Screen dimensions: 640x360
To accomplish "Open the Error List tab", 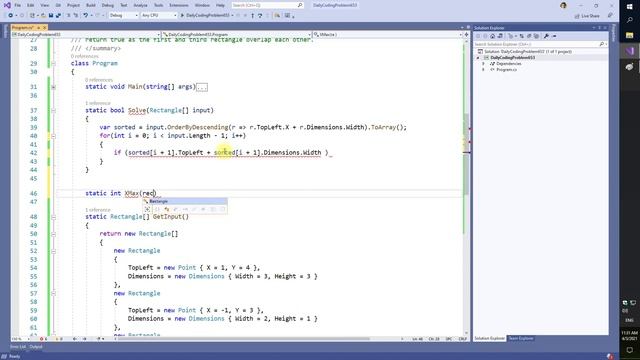I will (18, 347).
